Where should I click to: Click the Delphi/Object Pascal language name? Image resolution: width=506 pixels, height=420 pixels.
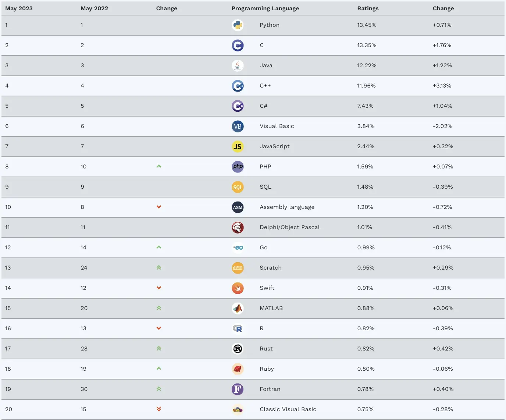[289, 227]
